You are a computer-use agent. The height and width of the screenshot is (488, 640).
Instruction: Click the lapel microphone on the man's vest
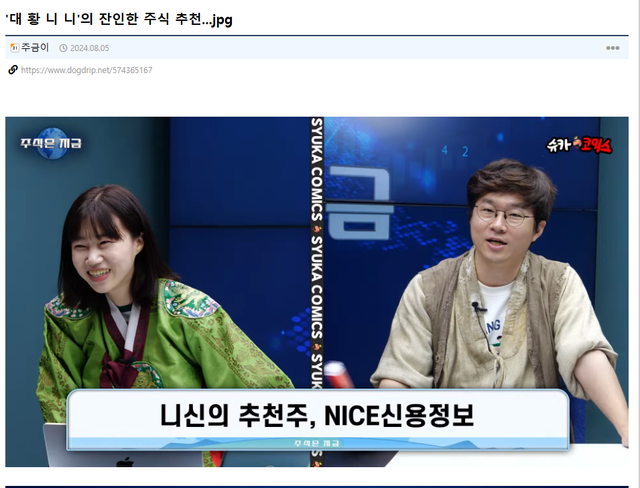(478, 309)
